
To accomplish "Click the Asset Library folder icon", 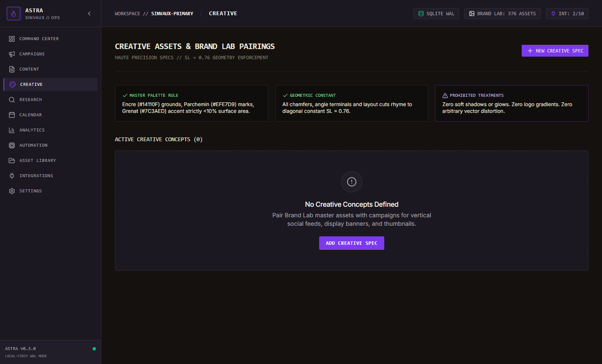I will coord(12,161).
